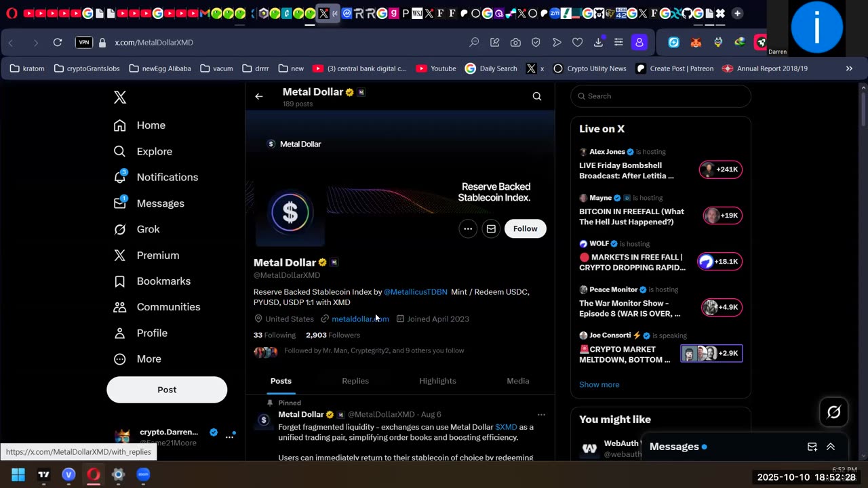Open Metal Dollar profile picture

[x=290, y=213]
